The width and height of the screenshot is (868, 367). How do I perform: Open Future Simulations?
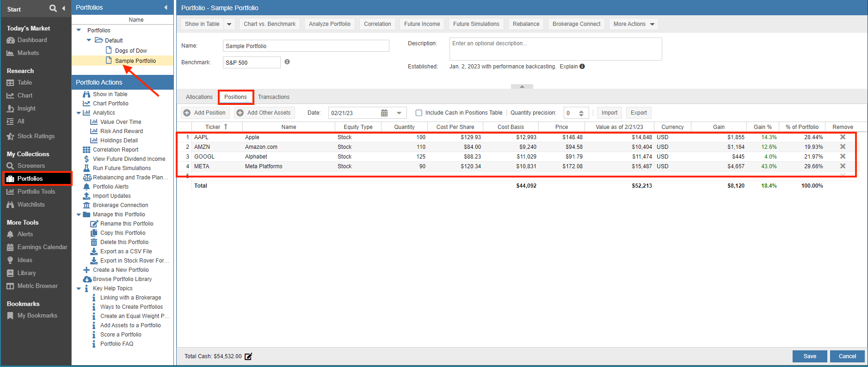(476, 24)
